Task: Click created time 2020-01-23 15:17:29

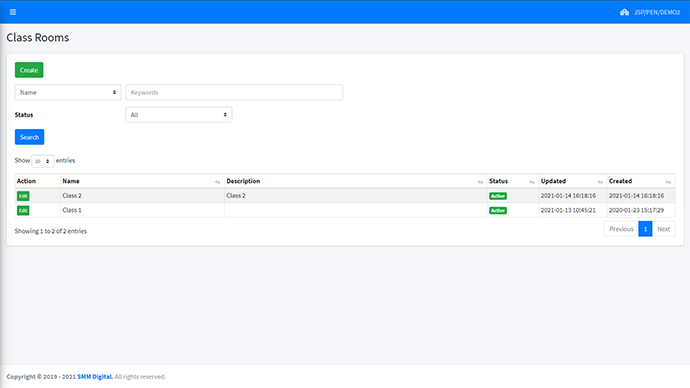Action: (636, 210)
